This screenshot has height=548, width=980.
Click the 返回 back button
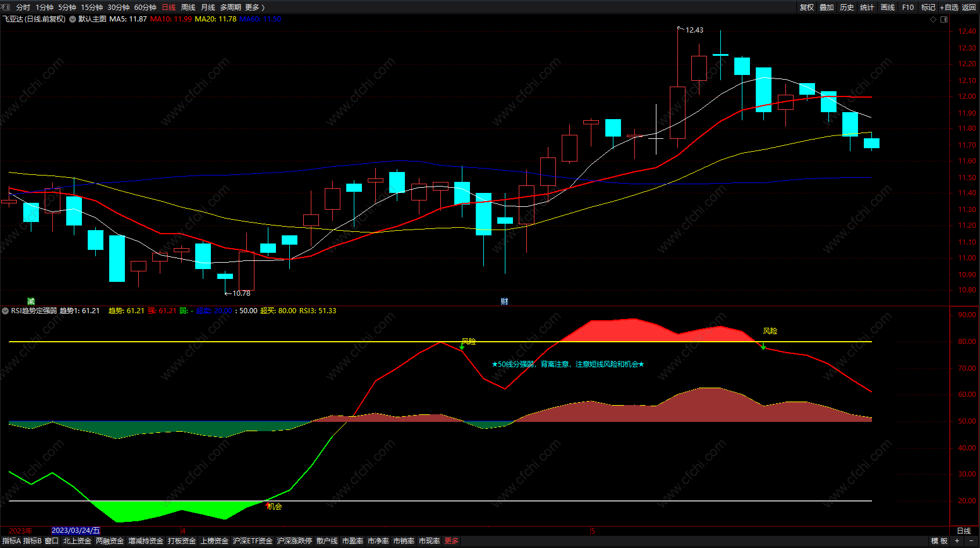pos(969,8)
